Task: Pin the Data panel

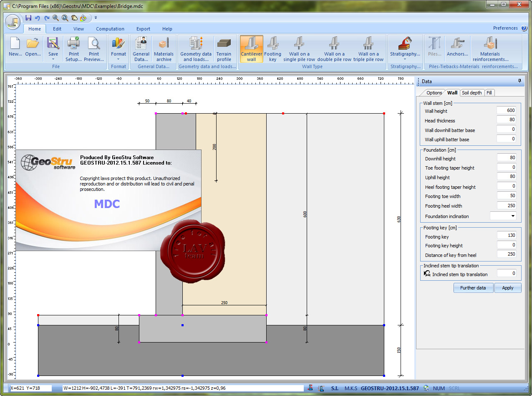Action: click(x=519, y=81)
